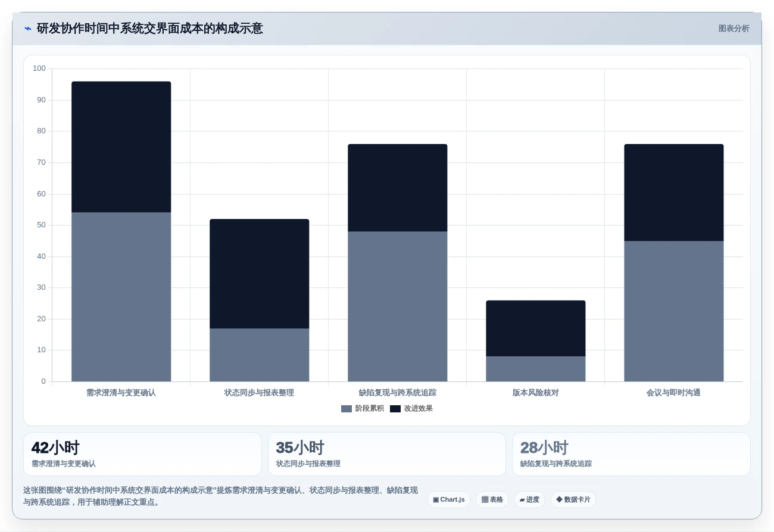Click the y-axis value 100
The image size is (774, 532).
[39, 68]
